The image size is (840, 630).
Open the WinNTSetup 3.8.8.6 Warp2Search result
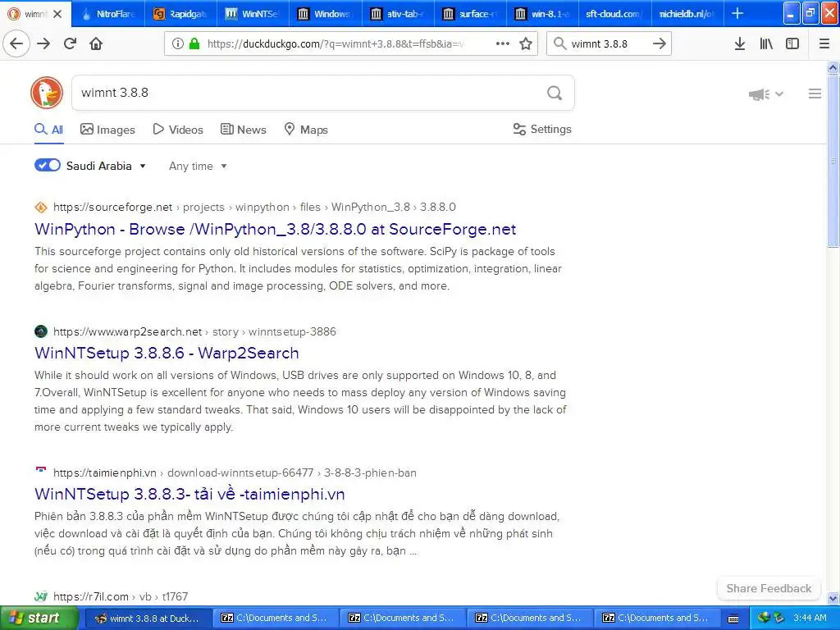click(167, 353)
